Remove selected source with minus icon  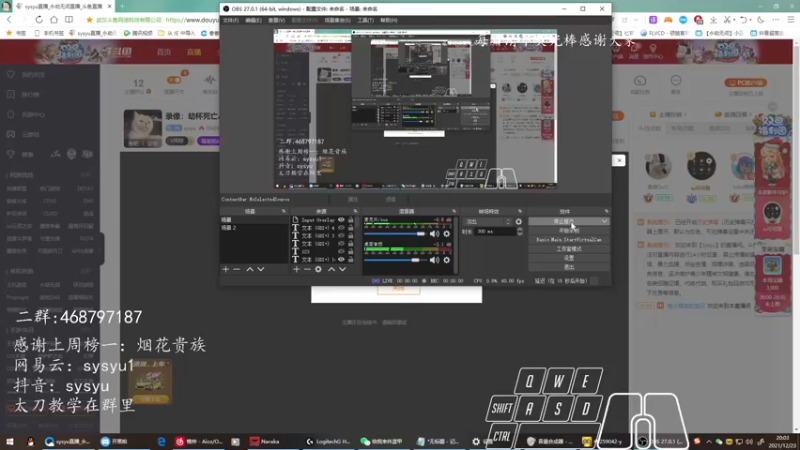(307, 269)
